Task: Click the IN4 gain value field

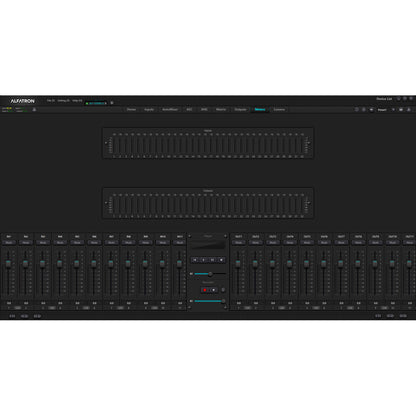Action: pyautogui.click(x=60, y=303)
